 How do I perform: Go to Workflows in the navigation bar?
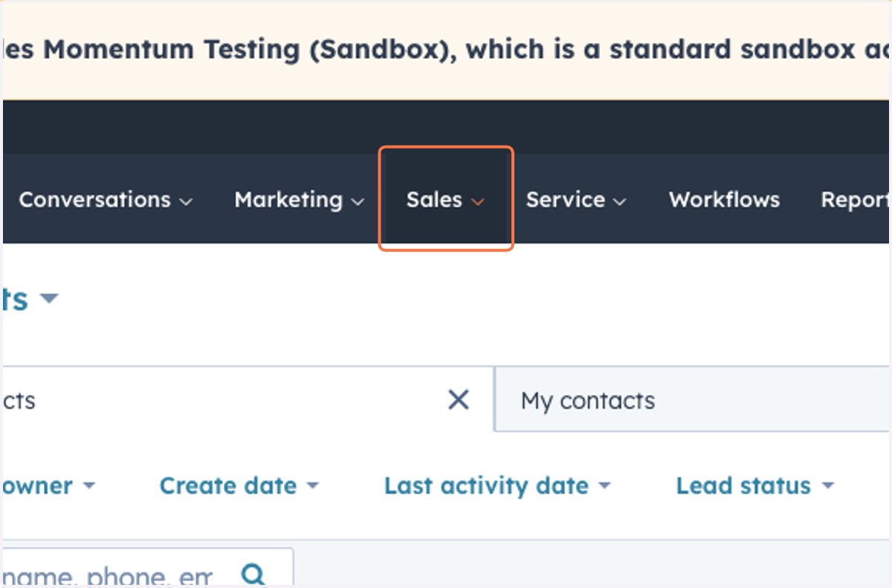coord(724,199)
